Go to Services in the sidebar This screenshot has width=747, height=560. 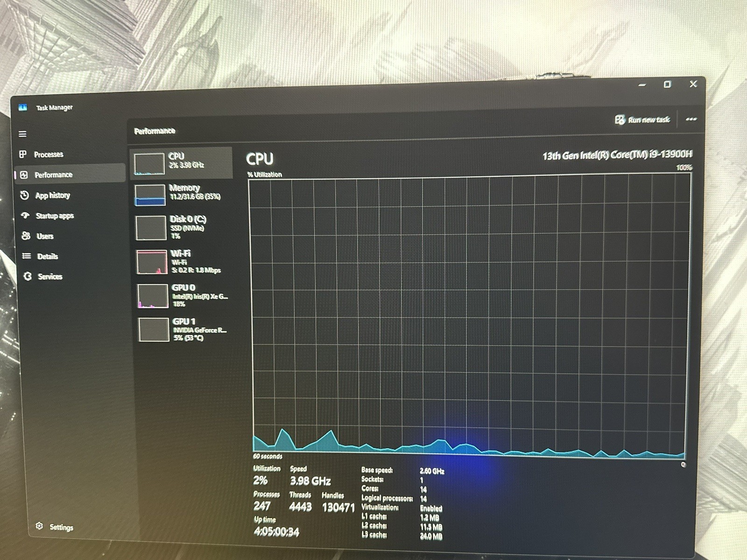click(x=50, y=277)
